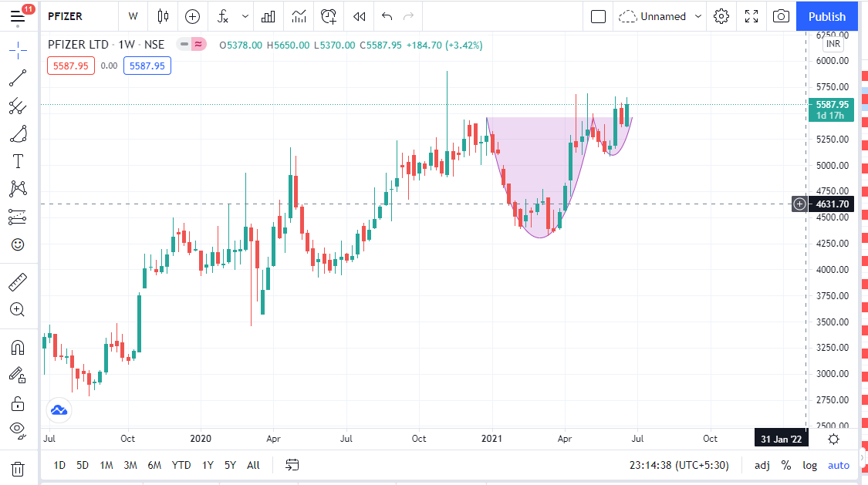
Task: Select the 6M time range
Action: [154, 465]
